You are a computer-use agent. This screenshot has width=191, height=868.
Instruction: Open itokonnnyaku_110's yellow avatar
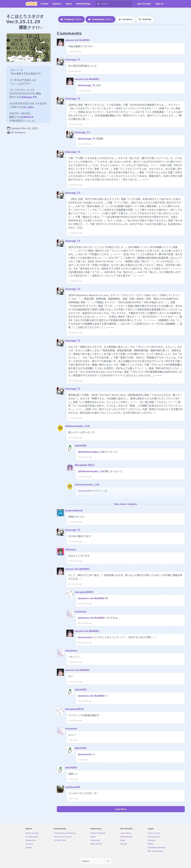pyautogui.click(x=60, y=428)
